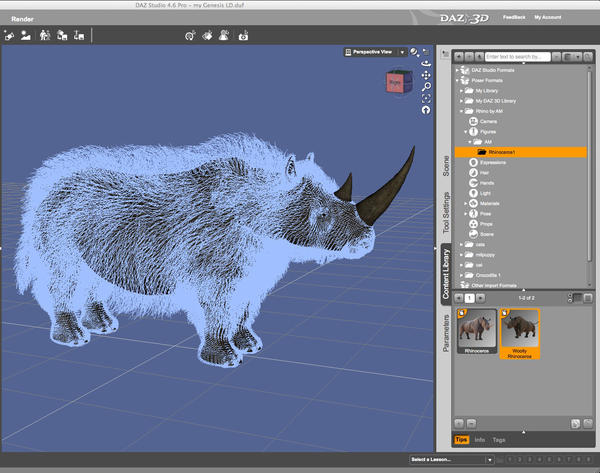Screen dimensions: 600x473
Task: Click the Feedback link
Action: click(x=515, y=17)
